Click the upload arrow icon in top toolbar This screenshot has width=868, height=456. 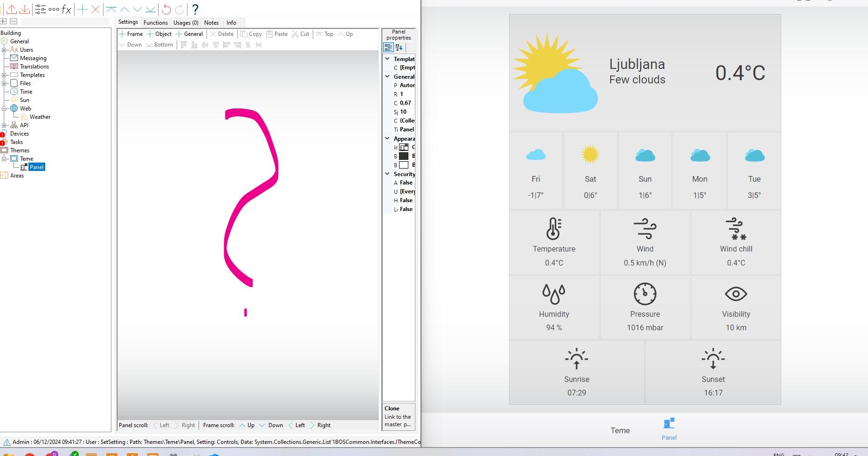(12, 9)
